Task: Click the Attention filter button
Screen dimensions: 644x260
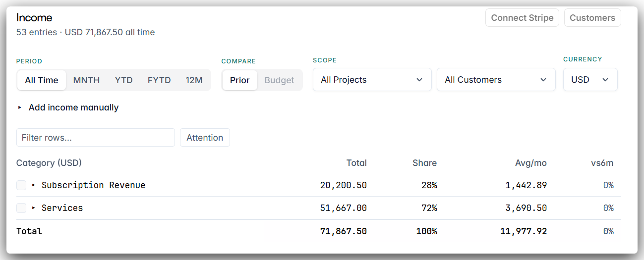Action: click(205, 138)
